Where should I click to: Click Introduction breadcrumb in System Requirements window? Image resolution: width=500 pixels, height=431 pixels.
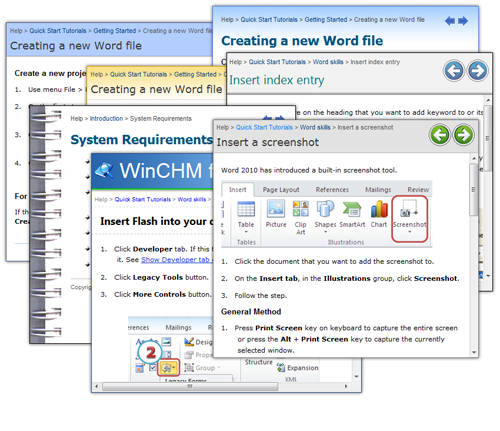click(106, 119)
